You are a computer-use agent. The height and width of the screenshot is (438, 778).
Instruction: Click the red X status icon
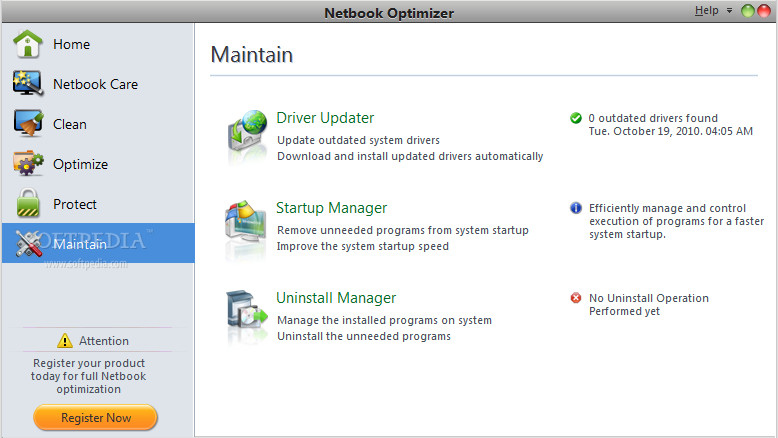tap(576, 298)
